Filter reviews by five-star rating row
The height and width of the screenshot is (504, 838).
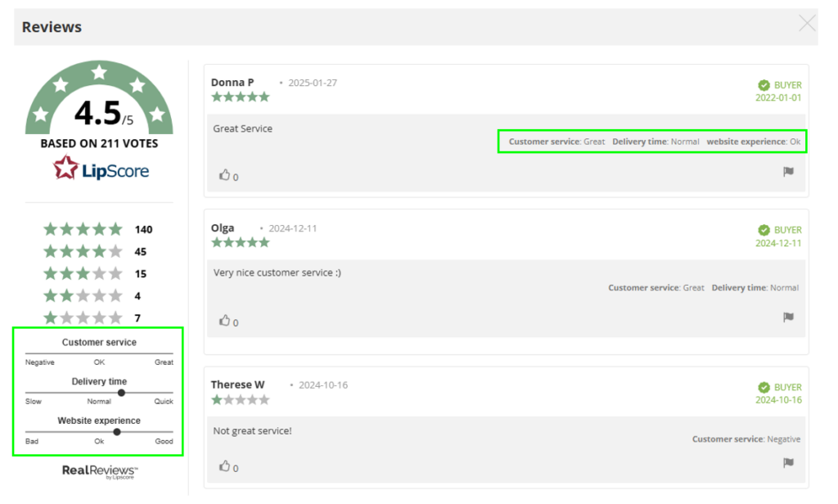click(x=97, y=230)
